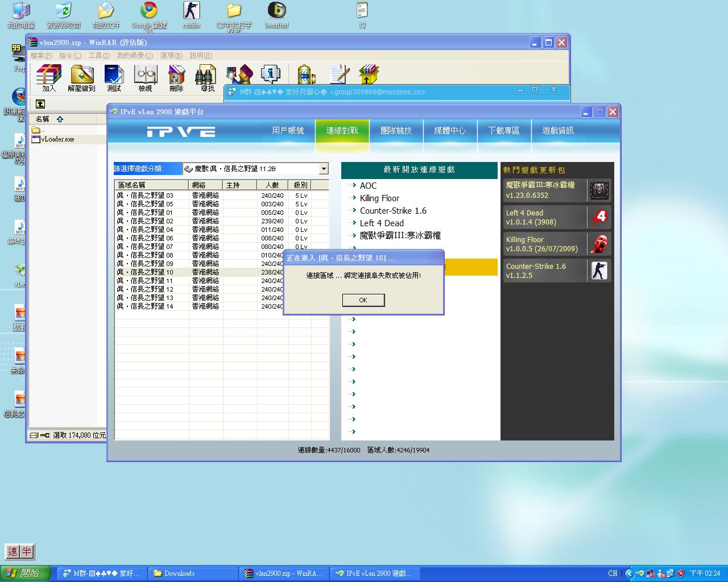The width and height of the screenshot is (728, 582).
Task: Switch to the 下載專區 tab
Action: [504, 131]
